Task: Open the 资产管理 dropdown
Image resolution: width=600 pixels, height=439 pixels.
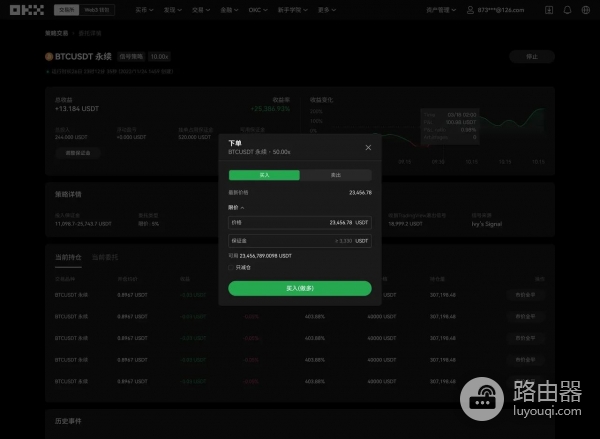Action: (x=441, y=10)
